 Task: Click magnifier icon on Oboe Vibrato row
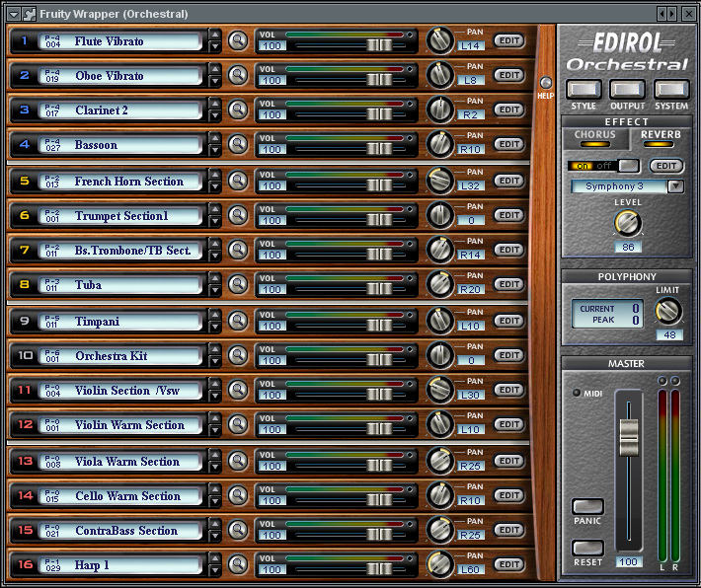click(x=238, y=75)
